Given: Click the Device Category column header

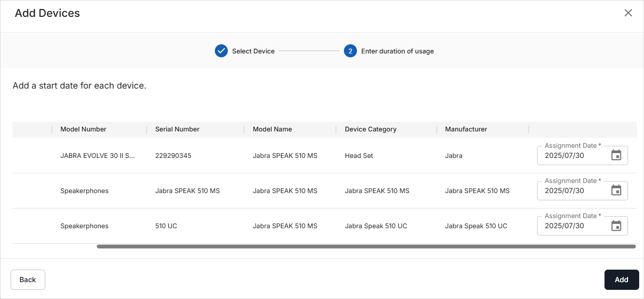Looking at the screenshot, I should coord(370,129).
